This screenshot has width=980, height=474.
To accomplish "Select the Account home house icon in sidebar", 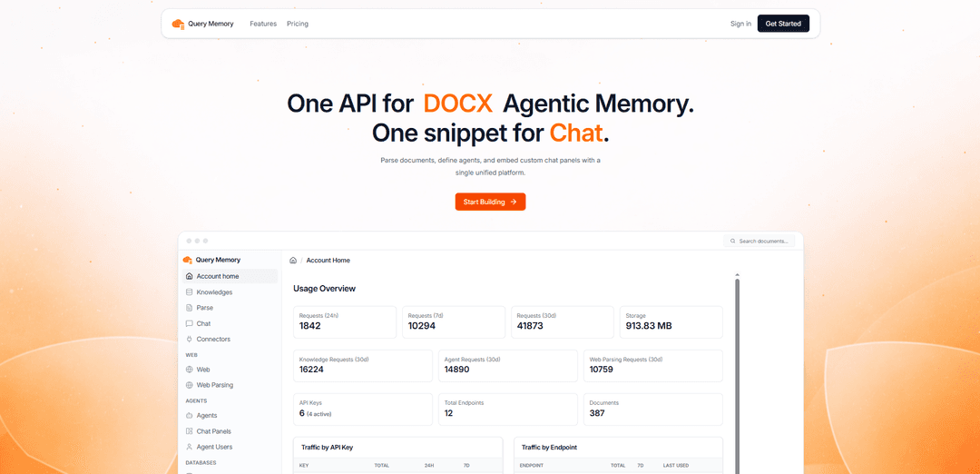I will 190,276.
